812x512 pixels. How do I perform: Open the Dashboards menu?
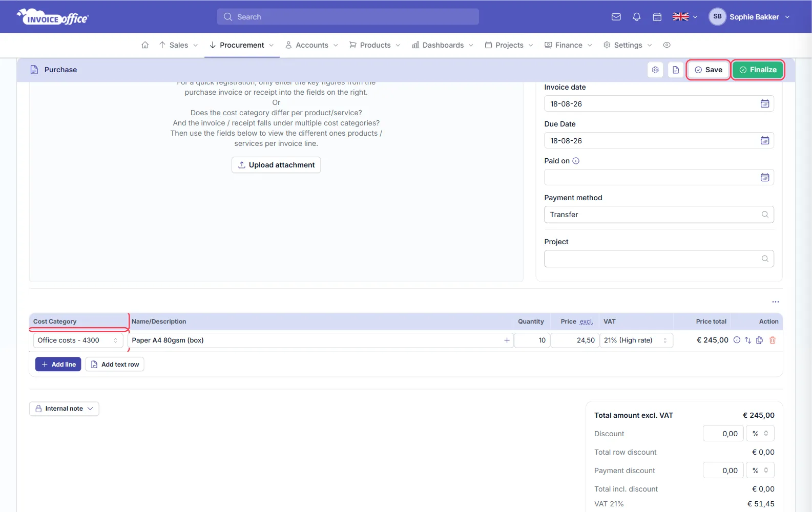[443, 45]
